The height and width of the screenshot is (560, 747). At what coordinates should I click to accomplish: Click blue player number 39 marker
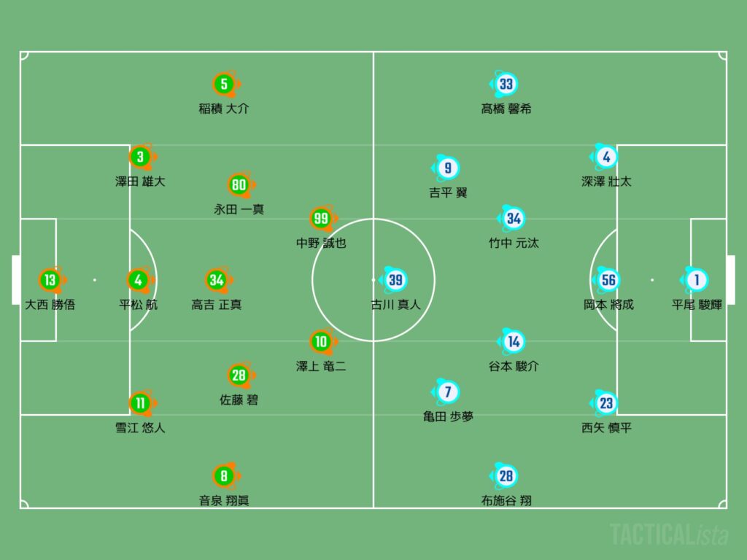pos(395,280)
